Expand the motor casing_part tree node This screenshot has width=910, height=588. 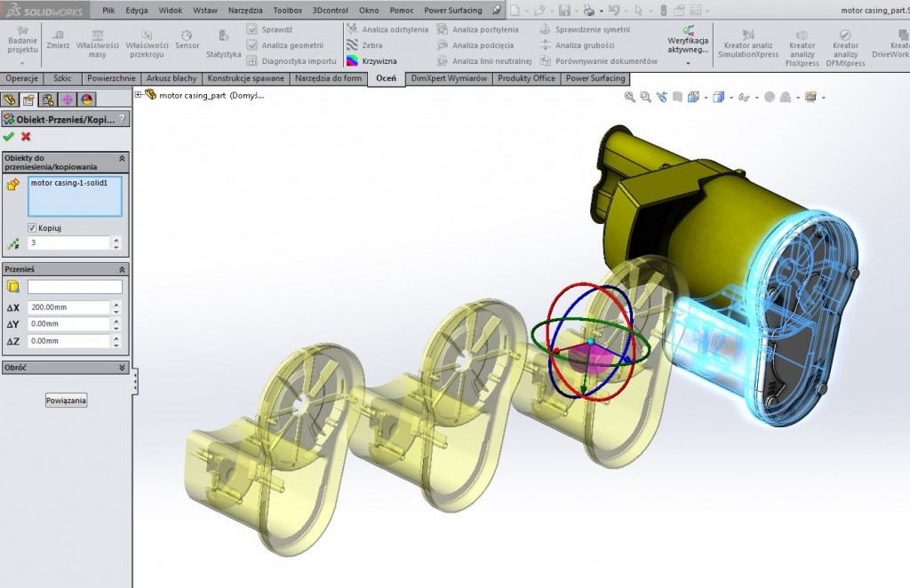coord(139,95)
